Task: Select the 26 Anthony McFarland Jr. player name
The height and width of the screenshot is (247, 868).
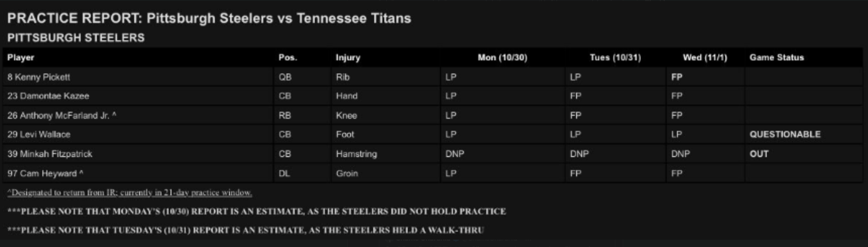Action: tap(62, 115)
